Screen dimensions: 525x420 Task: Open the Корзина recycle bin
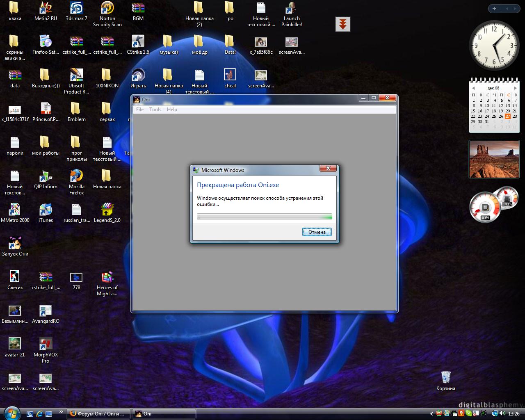coord(446,377)
